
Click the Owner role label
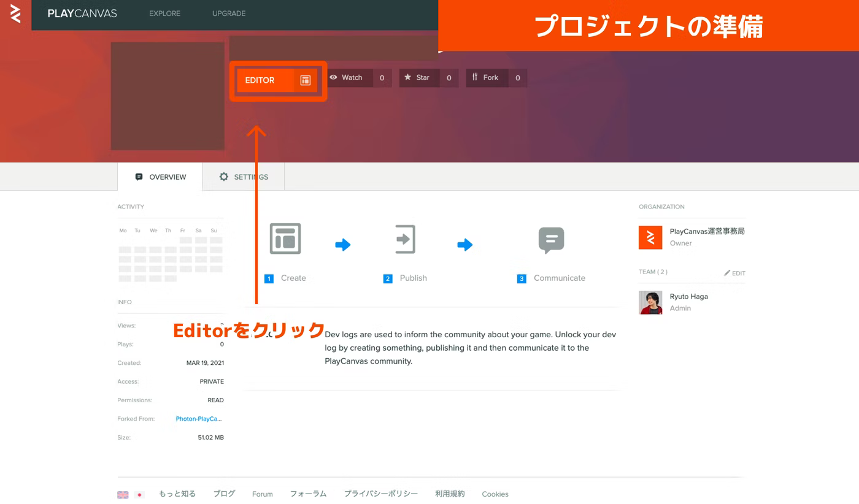680,243
